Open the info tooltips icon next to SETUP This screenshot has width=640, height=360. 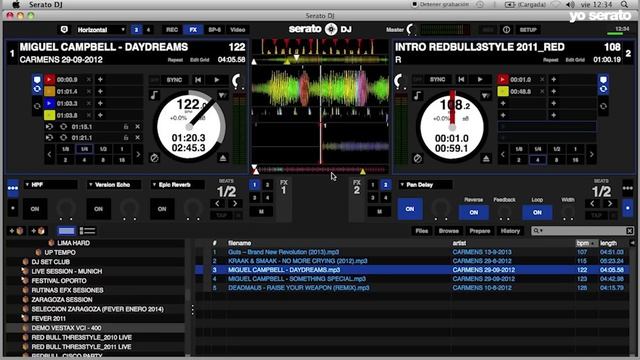[507, 30]
